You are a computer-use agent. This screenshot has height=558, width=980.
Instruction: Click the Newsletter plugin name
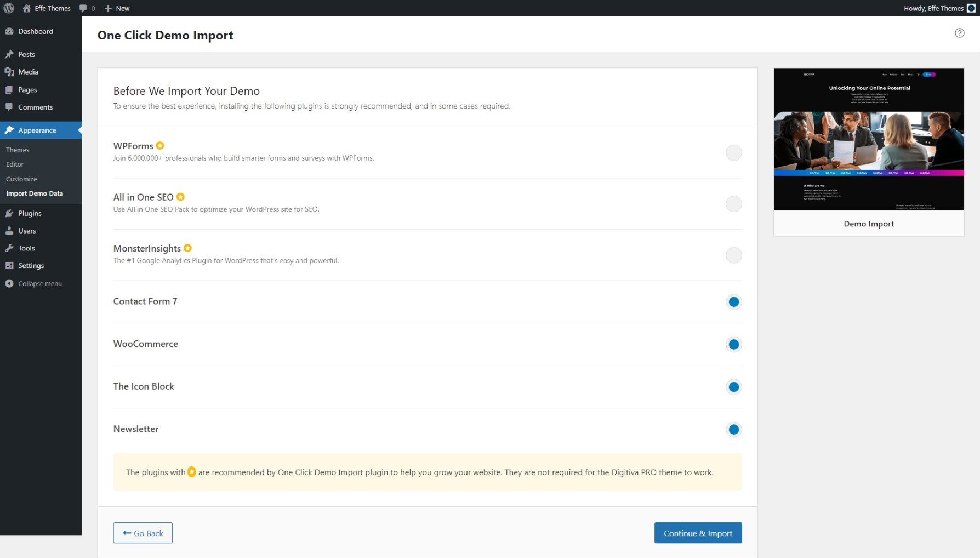pyautogui.click(x=136, y=429)
